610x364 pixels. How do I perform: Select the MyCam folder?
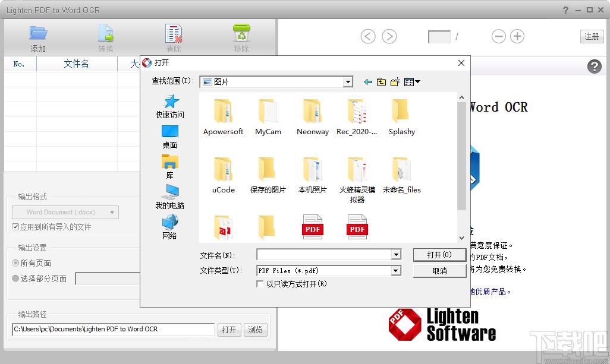coord(268,116)
